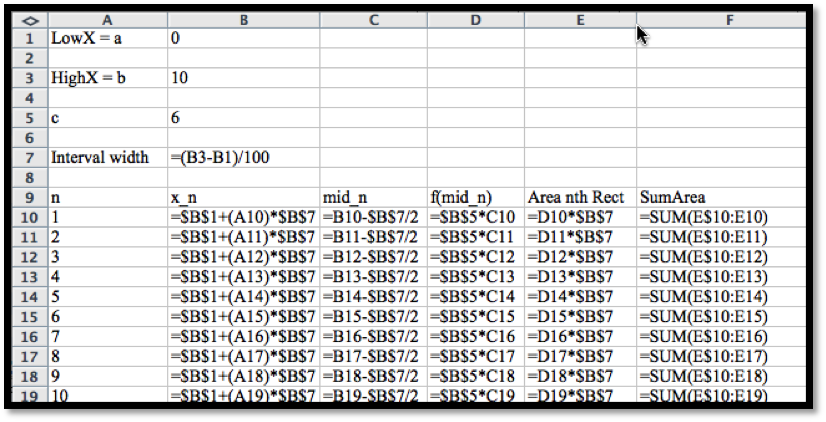Select column E header
The image size is (826, 422).
point(580,19)
